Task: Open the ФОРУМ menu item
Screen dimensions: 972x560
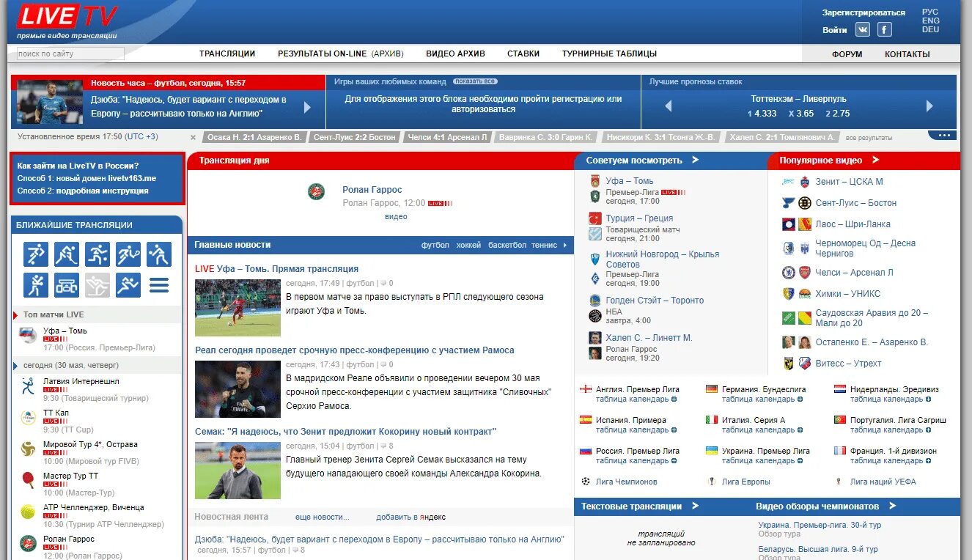Action: click(847, 54)
